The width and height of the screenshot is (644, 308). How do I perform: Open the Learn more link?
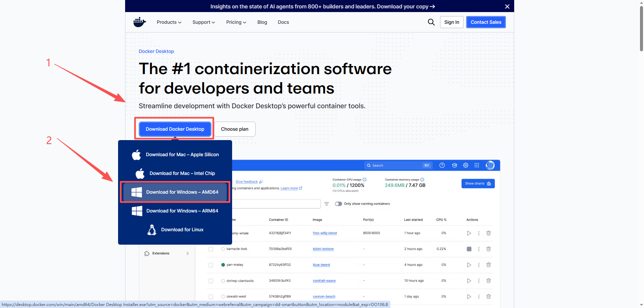point(289,188)
